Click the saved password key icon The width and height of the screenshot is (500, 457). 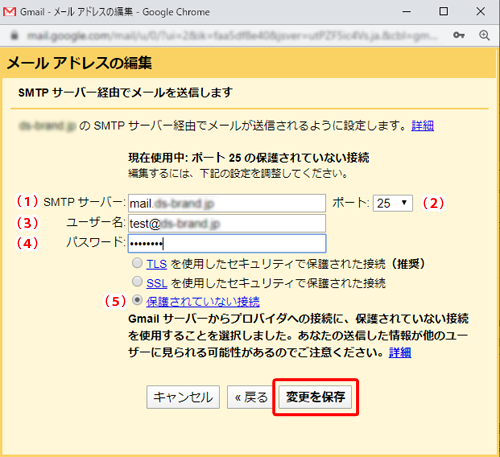459,35
